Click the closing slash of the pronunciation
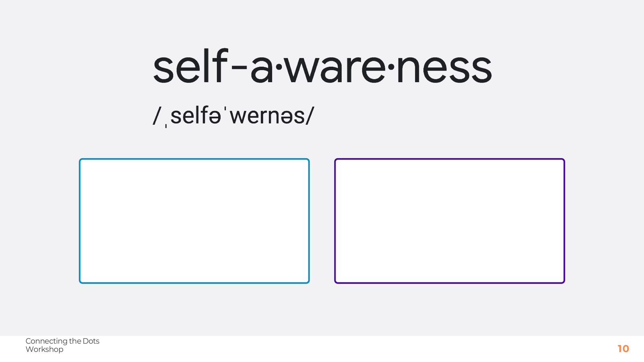Screen dimensions: 644x362 coord(310,116)
